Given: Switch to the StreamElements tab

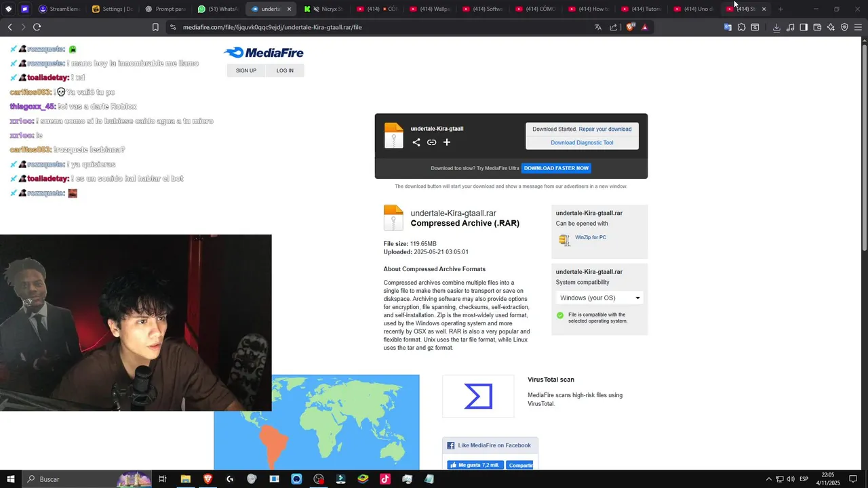Looking at the screenshot, I should click(60, 9).
